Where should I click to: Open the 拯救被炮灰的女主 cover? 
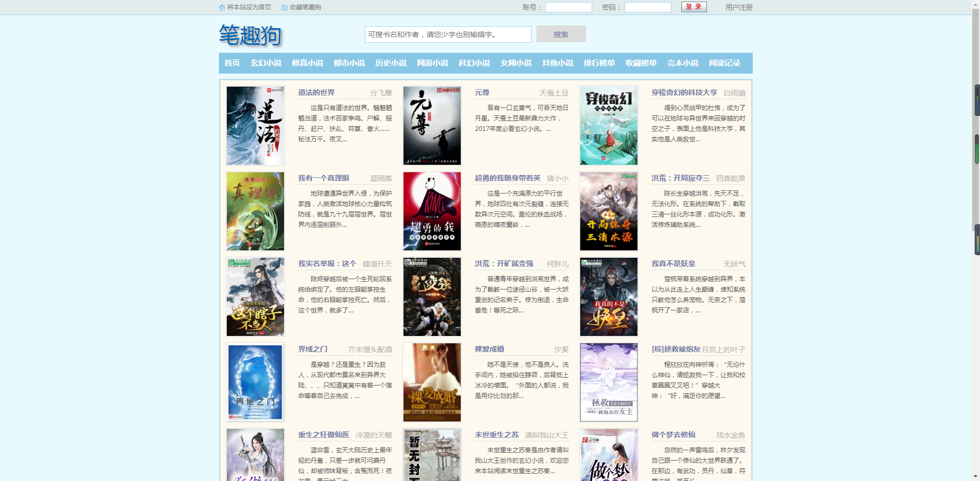pyautogui.click(x=609, y=382)
